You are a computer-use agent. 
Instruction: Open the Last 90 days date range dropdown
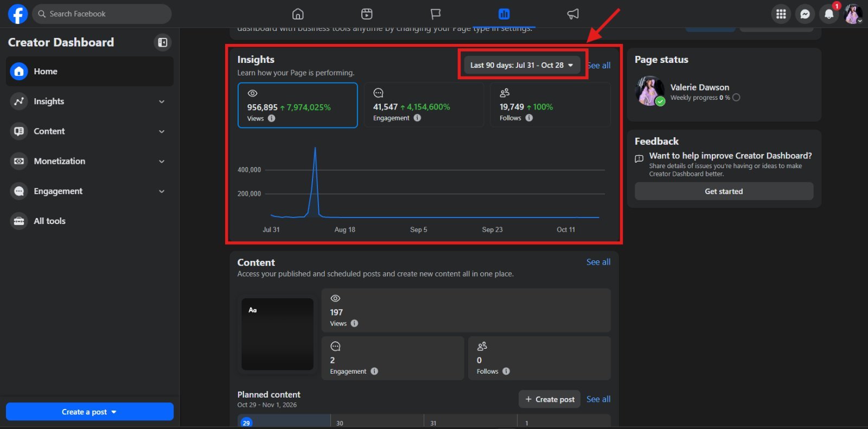522,65
